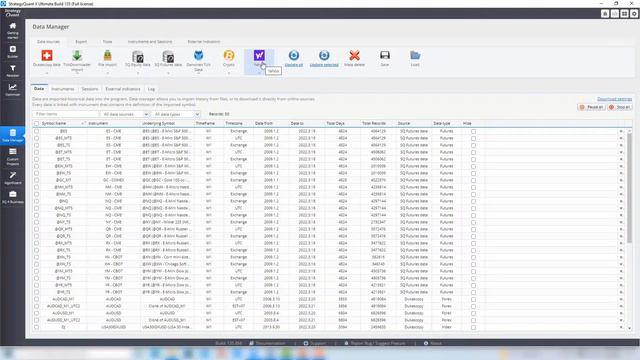Click the Documentation icon in status bar
The height and width of the screenshot is (360, 640).
251,343
